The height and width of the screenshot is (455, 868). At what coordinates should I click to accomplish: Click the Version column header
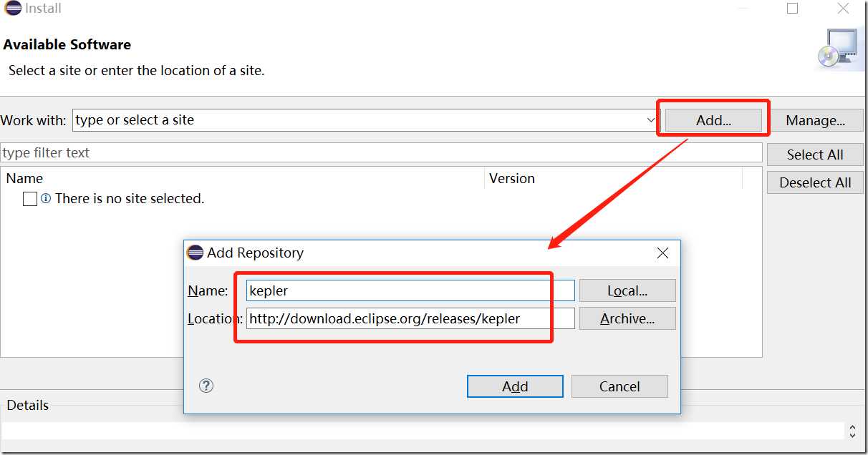coord(614,179)
